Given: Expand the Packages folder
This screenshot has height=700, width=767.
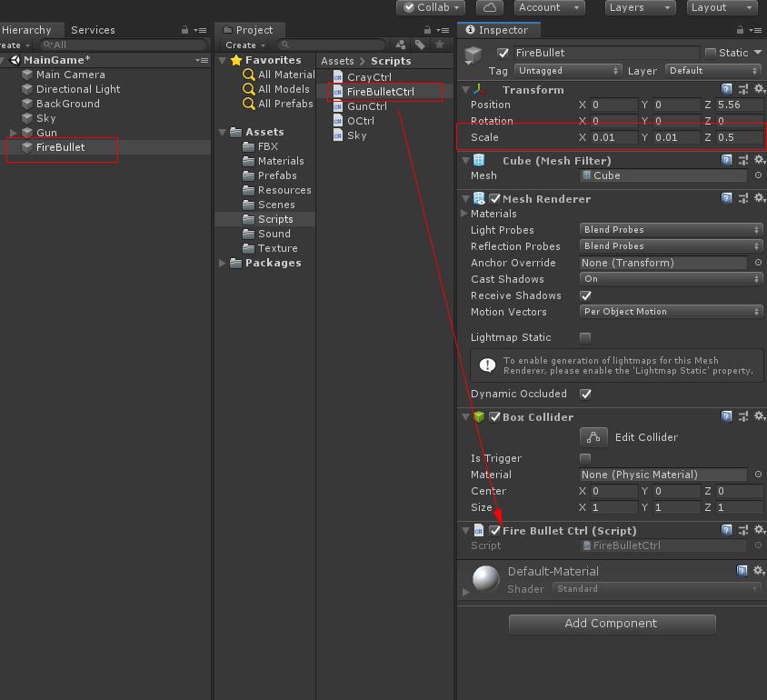Looking at the screenshot, I should coord(223,263).
